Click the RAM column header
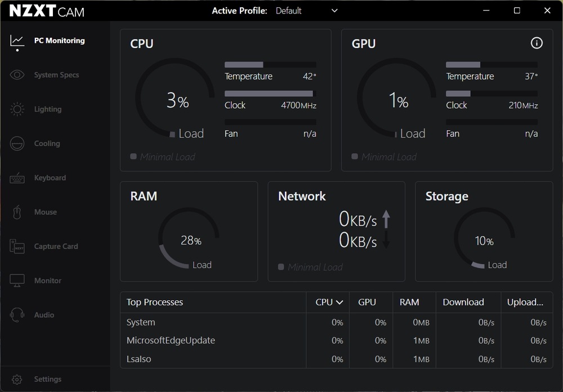The width and height of the screenshot is (563, 392). pyautogui.click(x=409, y=302)
